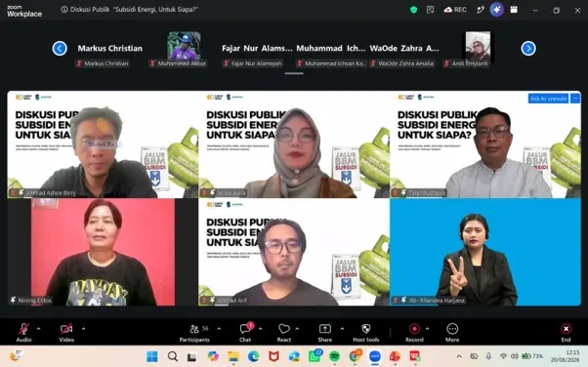
Task: End the meeting with End button
Action: pos(566,332)
